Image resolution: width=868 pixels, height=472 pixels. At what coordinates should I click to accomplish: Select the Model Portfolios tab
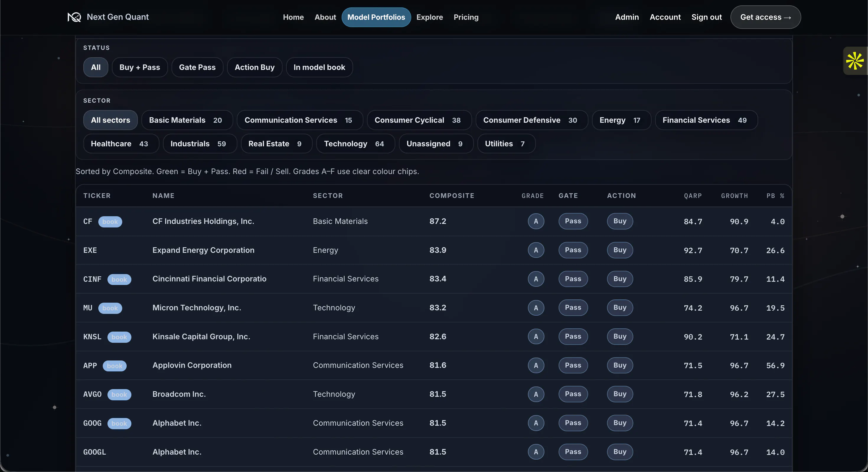[x=376, y=17]
